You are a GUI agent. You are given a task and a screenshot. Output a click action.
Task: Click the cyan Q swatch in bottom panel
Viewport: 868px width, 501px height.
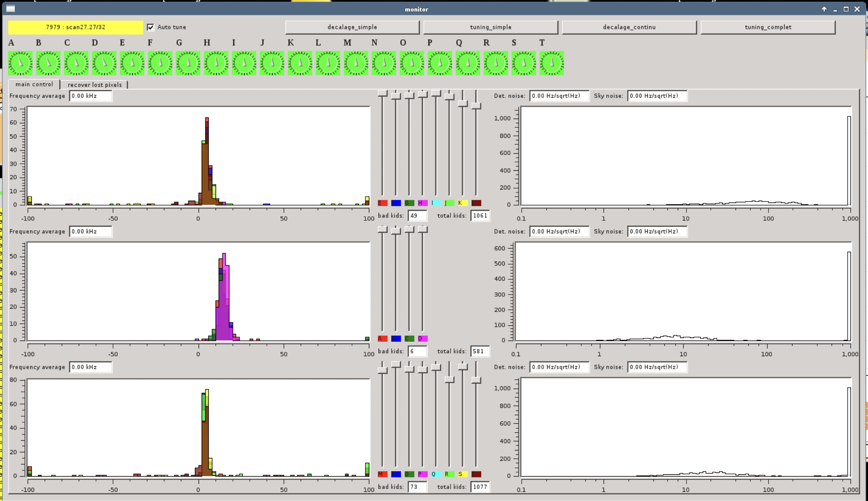436,474
